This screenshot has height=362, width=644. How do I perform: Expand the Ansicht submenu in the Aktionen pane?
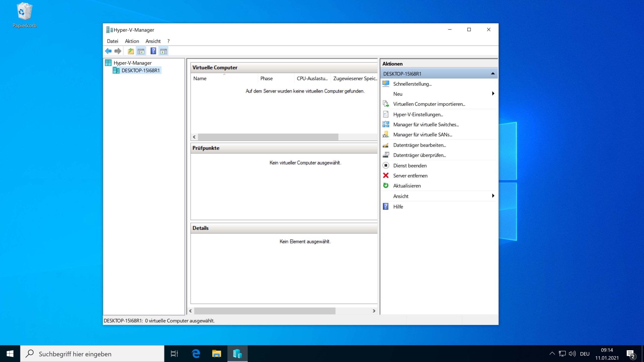(493, 196)
